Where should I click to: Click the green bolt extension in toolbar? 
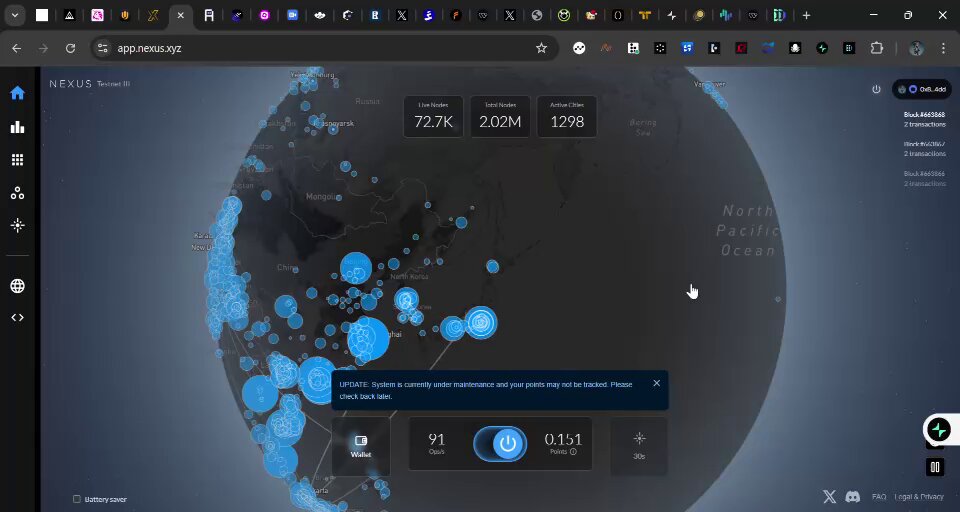[822, 48]
